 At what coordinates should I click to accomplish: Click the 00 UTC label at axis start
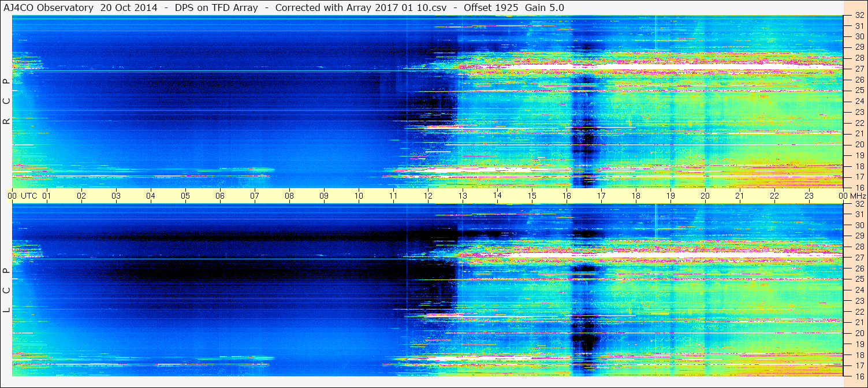(x=12, y=196)
